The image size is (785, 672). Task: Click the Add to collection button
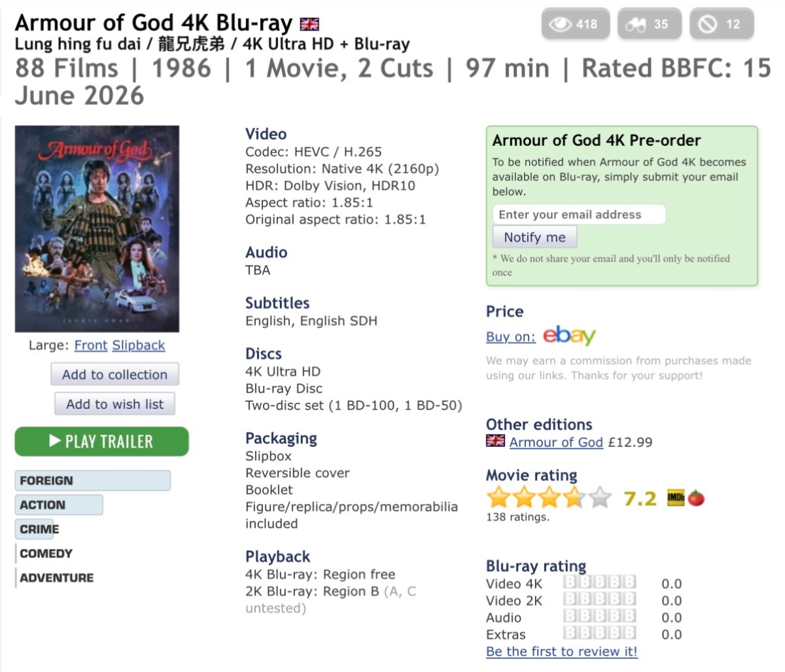coord(114,374)
